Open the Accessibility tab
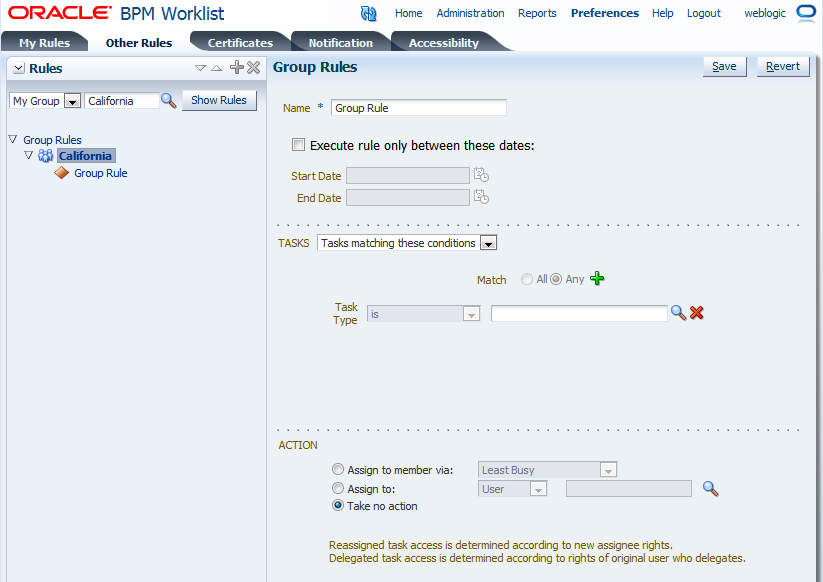 [444, 43]
